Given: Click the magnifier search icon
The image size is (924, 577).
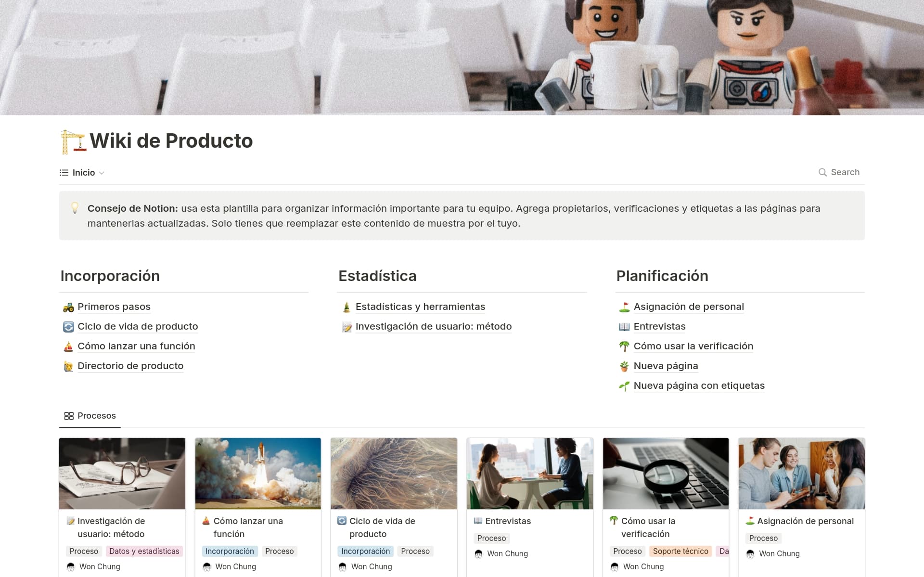Looking at the screenshot, I should [x=822, y=172].
